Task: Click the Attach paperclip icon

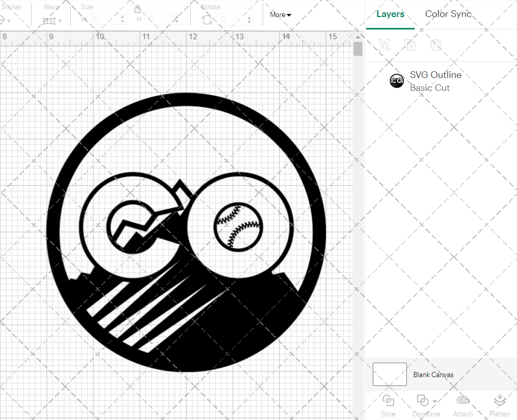Action: click(x=463, y=405)
